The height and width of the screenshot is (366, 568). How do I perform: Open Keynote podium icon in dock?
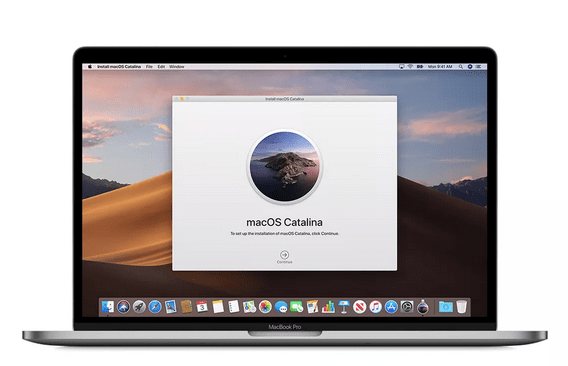344,307
